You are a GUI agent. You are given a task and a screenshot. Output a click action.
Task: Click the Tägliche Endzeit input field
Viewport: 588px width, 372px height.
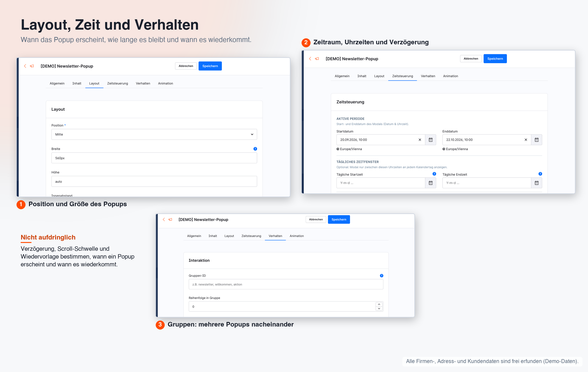tap(487, 183)
